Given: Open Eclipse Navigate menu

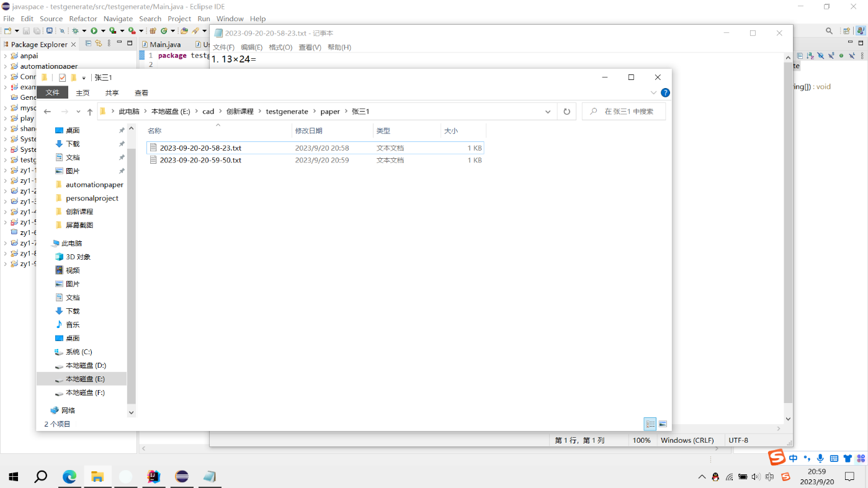Looking at the screenshot, I should click(x=118, y=19).
